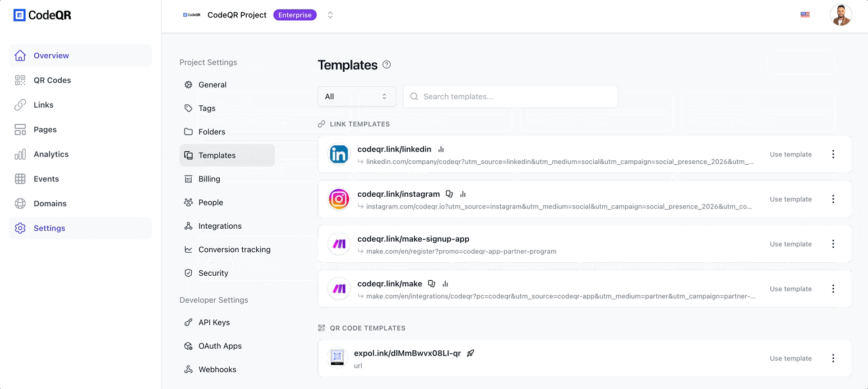Open Conversion tracking settings
The width and height of the screenshot is (868, 389).
[x=227, y=249]
